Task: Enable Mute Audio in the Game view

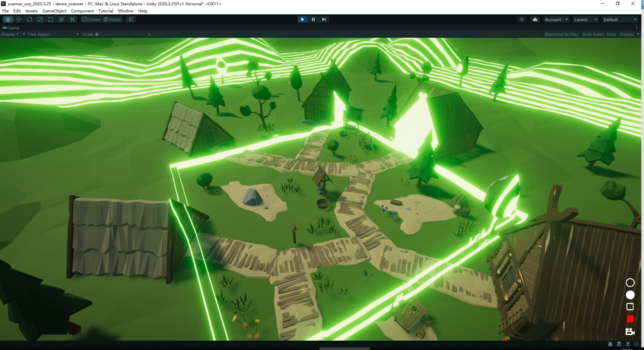Action: 592,34
